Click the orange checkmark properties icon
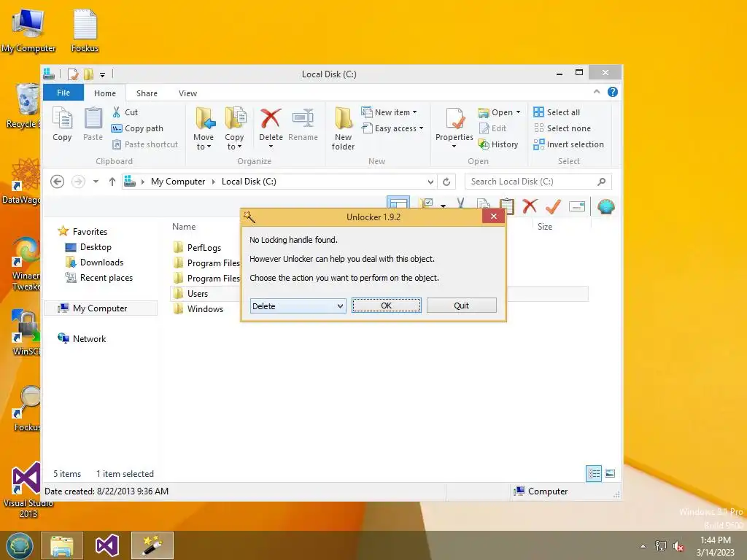Viewport: 747px width, 560px height. [x=553, y=206]
